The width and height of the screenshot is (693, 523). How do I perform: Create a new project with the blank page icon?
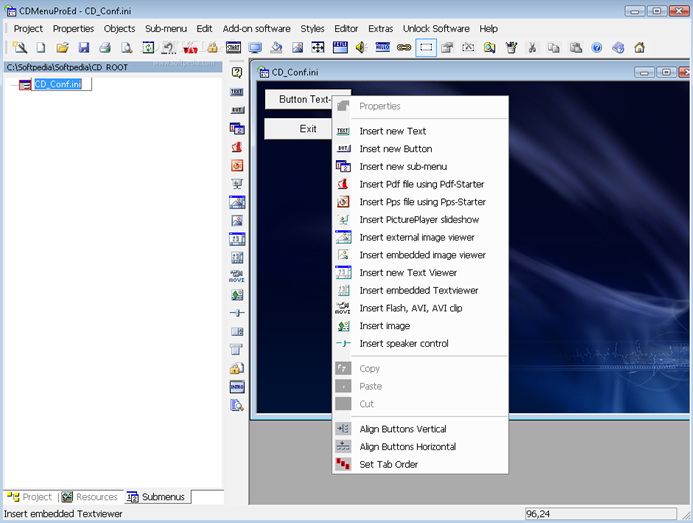point(41,47)
